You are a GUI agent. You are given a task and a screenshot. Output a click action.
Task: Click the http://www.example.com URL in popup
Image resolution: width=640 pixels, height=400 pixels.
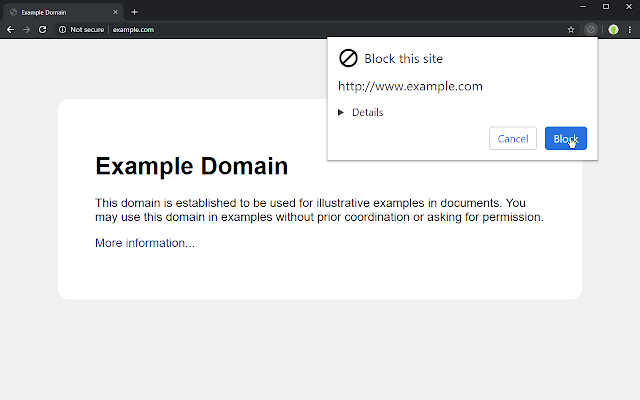[410, 86]
